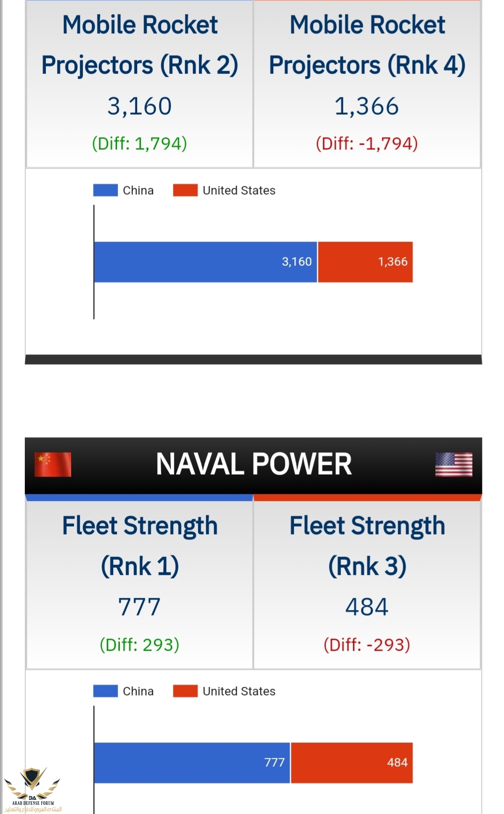Click the blue 3,160 rocket projectors bar

click(205, 262)
